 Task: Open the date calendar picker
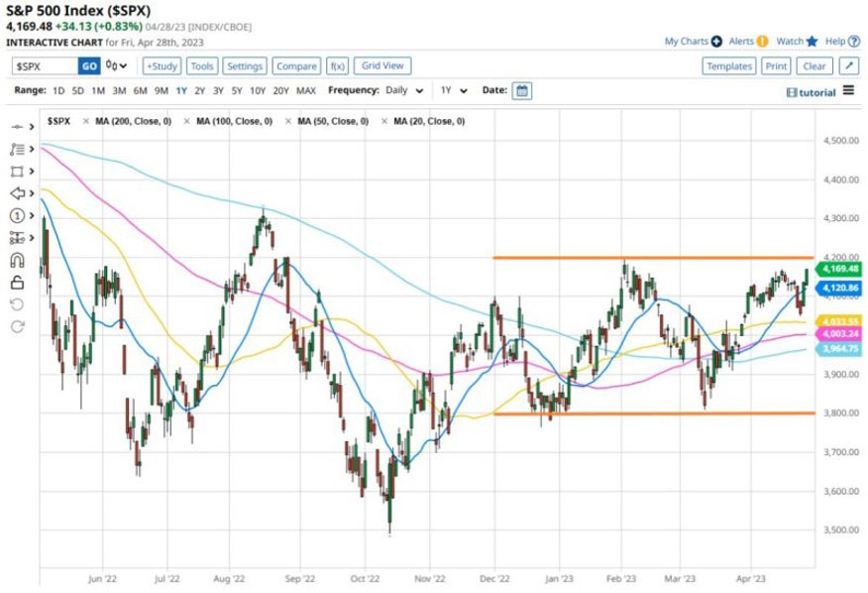522,90
